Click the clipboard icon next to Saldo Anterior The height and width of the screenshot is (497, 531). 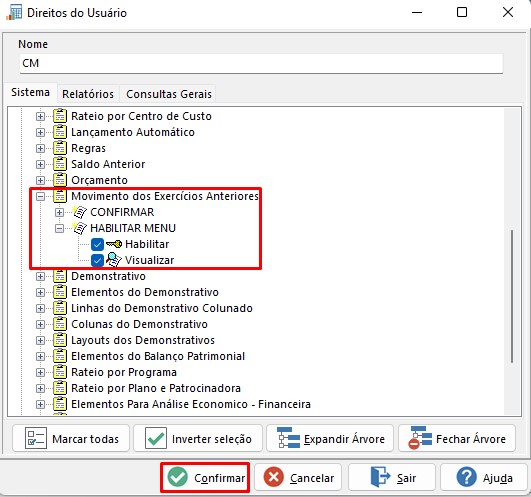(x=60, y=164)
